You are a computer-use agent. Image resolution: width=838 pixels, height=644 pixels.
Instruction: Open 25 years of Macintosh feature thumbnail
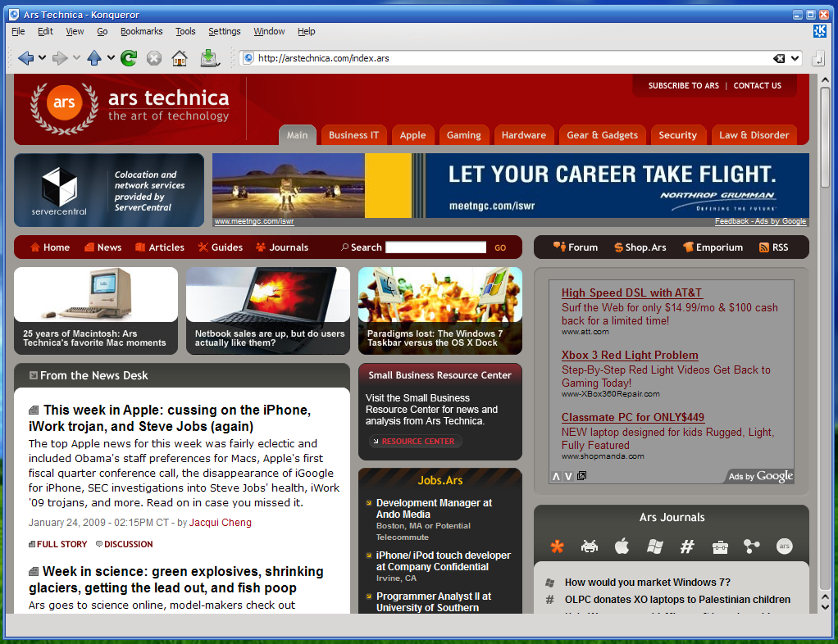96,311
